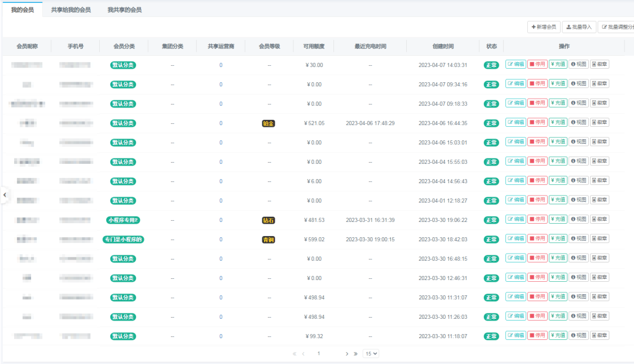634x364 pixels.
Task: Edit member created 2023-03-30 11:26:03
Action: 515,316
